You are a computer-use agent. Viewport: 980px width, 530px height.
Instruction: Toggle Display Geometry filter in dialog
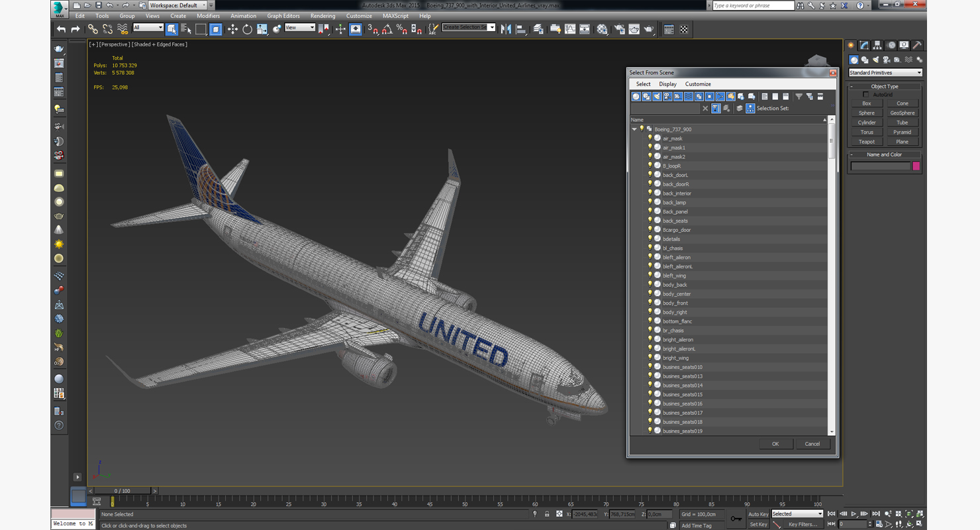point(636,97)
